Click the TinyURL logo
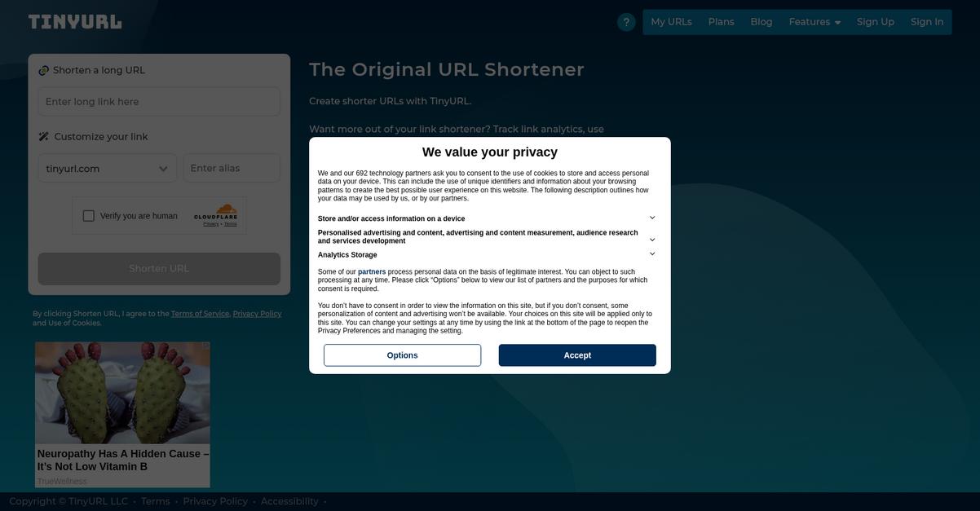 point(75,22)
